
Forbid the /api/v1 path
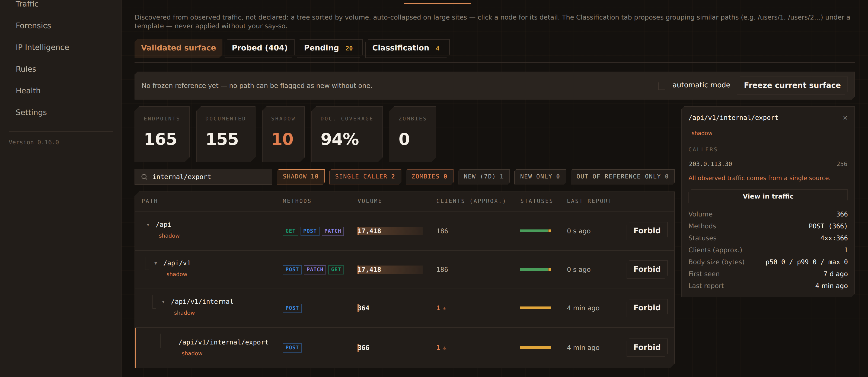click(647, 269)
